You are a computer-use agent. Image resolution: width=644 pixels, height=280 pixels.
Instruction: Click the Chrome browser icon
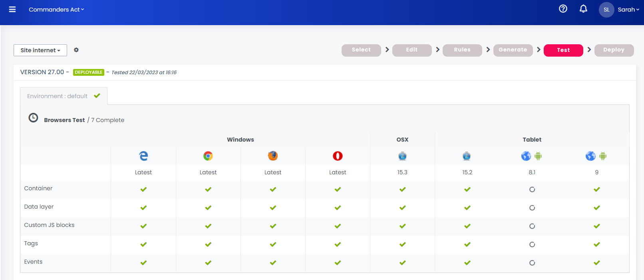(x=208, y=156)
